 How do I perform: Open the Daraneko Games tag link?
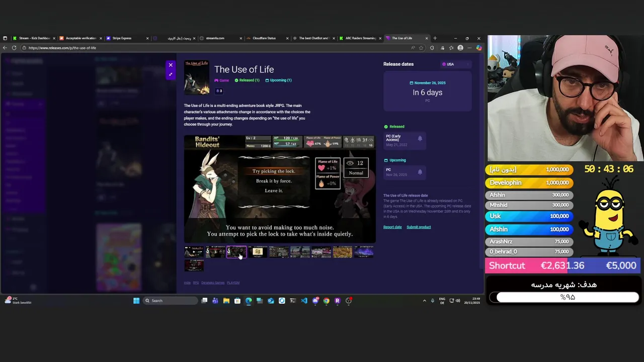tap(213, 283)
